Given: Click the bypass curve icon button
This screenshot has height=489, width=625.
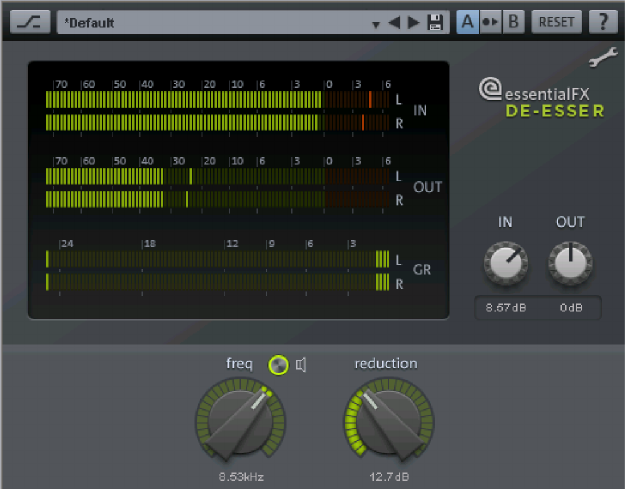Looking at the screenshot, I should click(30, 22).
